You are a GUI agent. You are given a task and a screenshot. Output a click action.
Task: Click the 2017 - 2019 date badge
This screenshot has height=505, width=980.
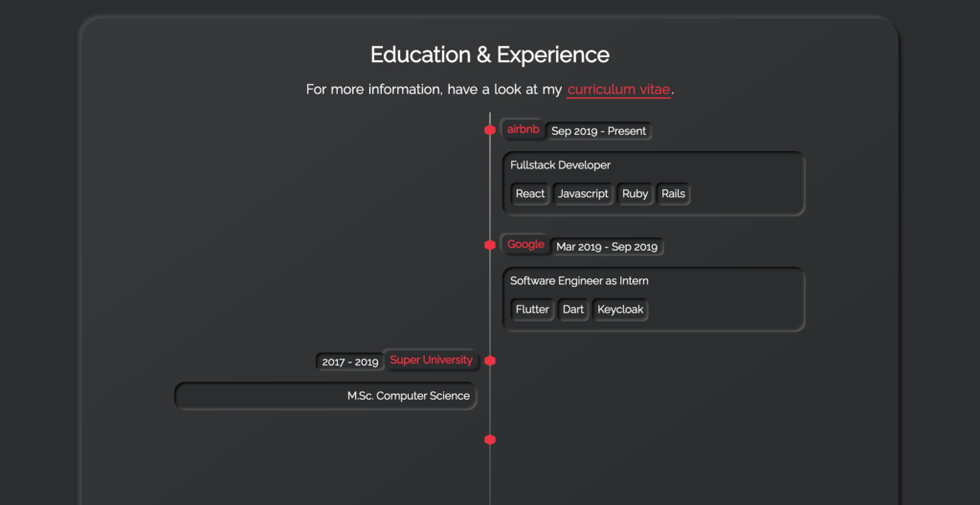[349, 362]
